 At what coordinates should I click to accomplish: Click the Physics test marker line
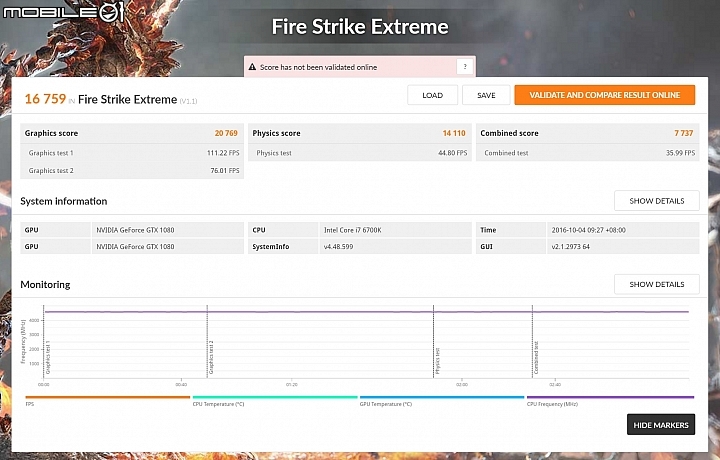click(x=433, y=342)
